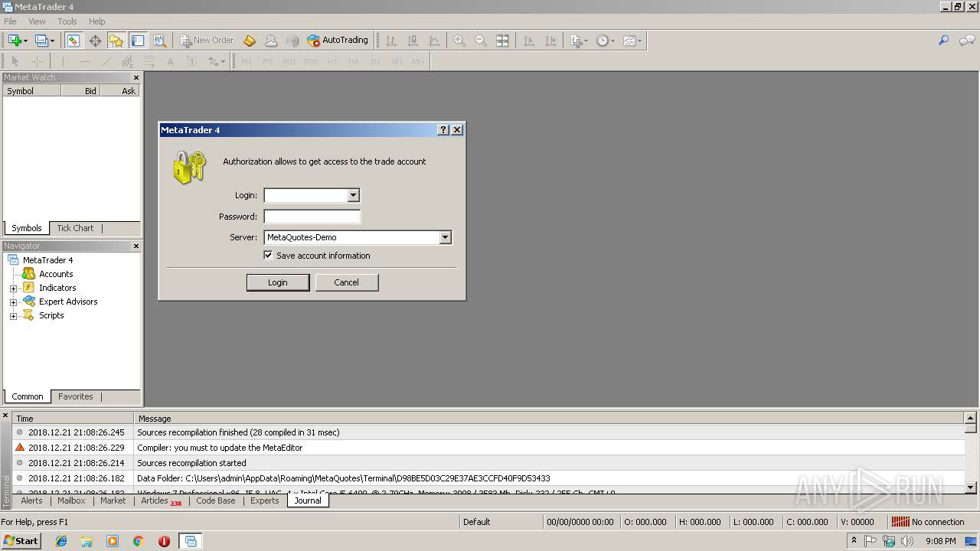Open the Strategy Tester icon
Screen dimensions: 980x551
(x=159, y=41)
